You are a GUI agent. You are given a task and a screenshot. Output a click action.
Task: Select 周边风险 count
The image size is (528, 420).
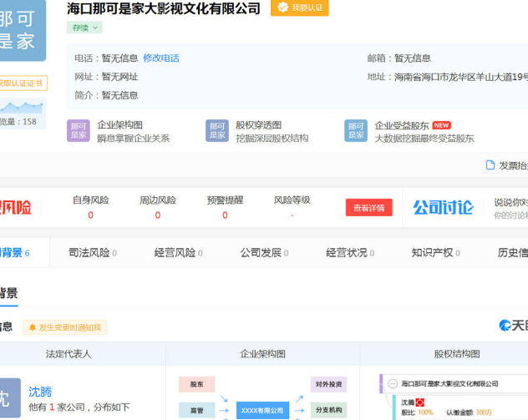coord(158,215)
